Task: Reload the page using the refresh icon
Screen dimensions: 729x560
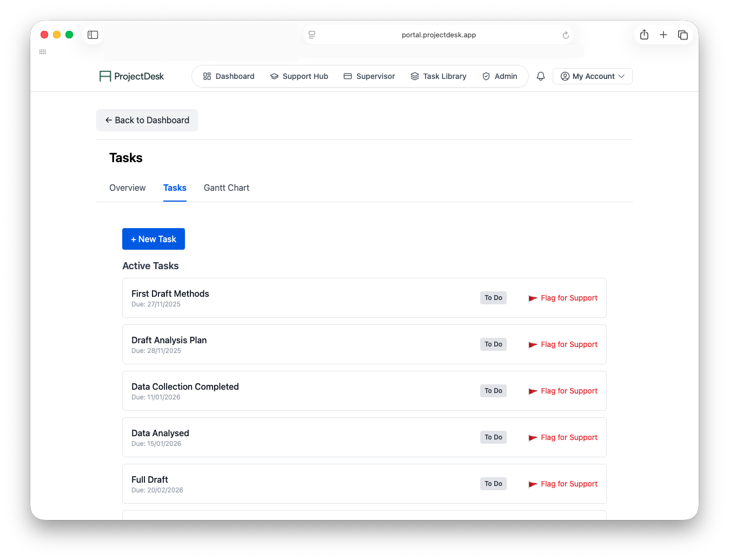Action: [x=566, y=35]
